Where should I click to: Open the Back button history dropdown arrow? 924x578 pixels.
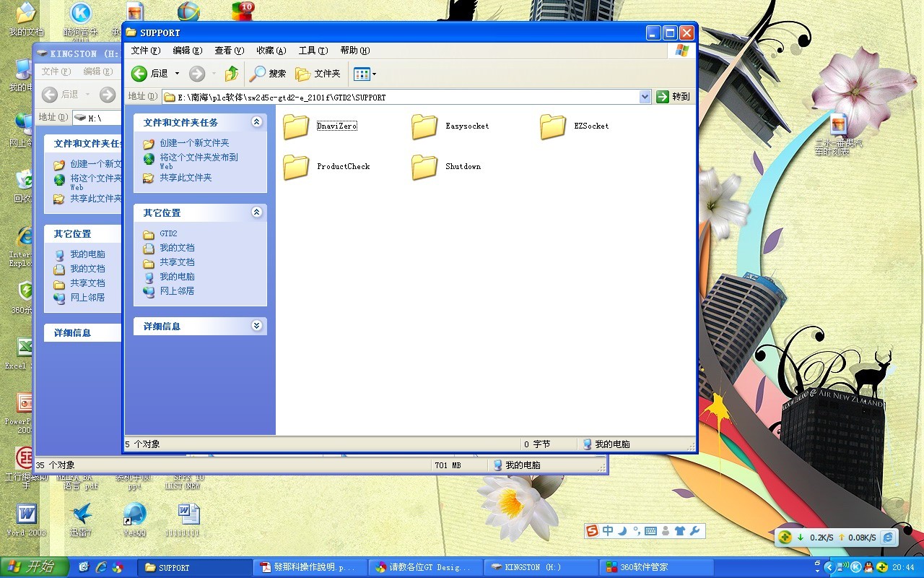point(177,74)
